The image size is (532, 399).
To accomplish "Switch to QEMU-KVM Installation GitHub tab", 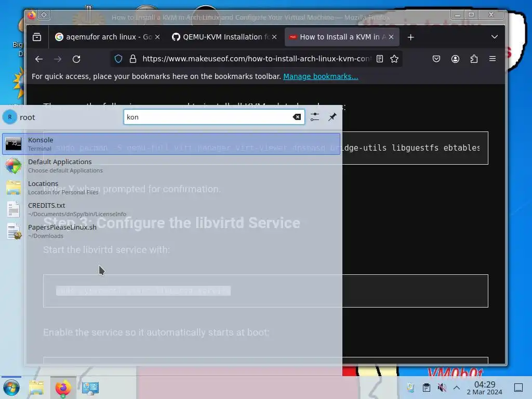I will (224, 37).
